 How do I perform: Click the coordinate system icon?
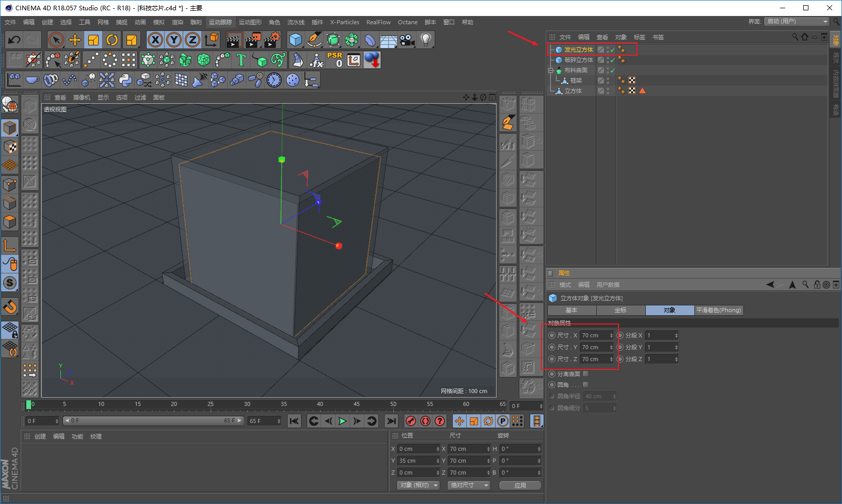[x=211, y=40]
